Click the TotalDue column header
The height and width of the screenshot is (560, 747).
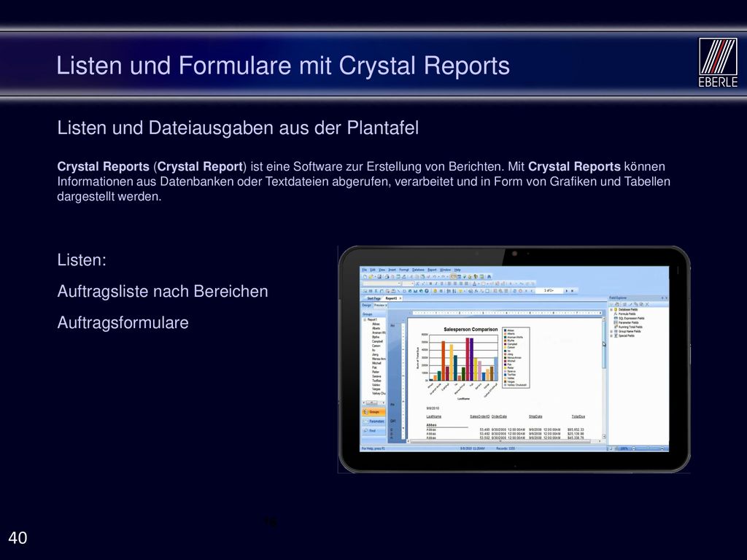578,416
